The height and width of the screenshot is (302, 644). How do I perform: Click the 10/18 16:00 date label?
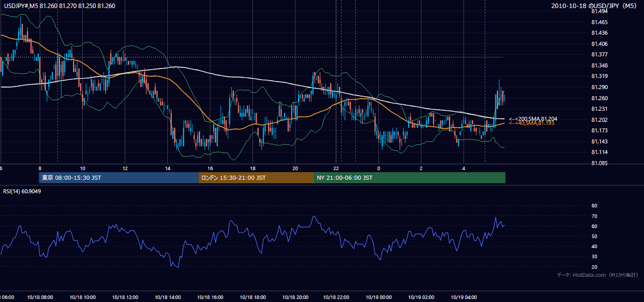pos(210,297)
